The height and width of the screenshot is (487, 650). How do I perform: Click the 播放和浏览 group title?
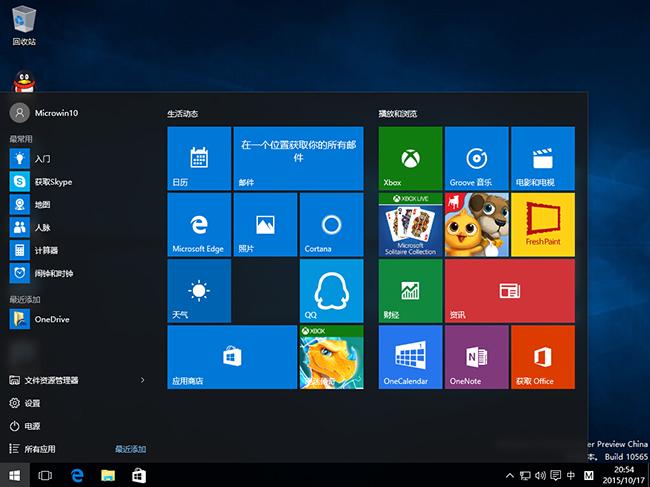[x=398, y=114]
